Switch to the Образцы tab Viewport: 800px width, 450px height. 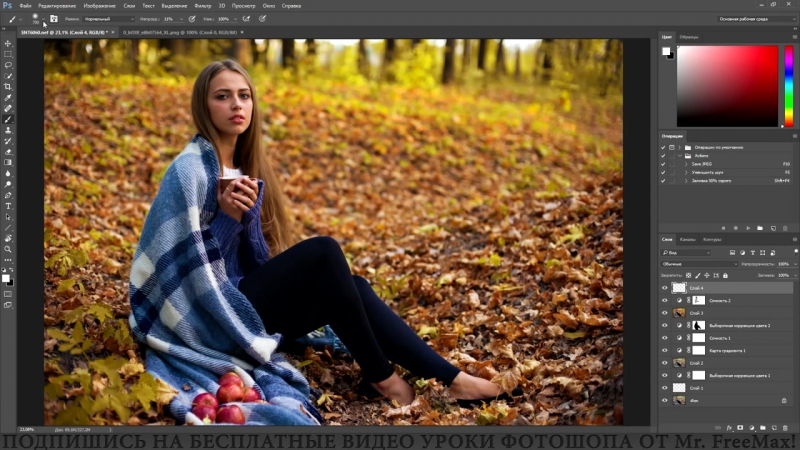[689, 37]
